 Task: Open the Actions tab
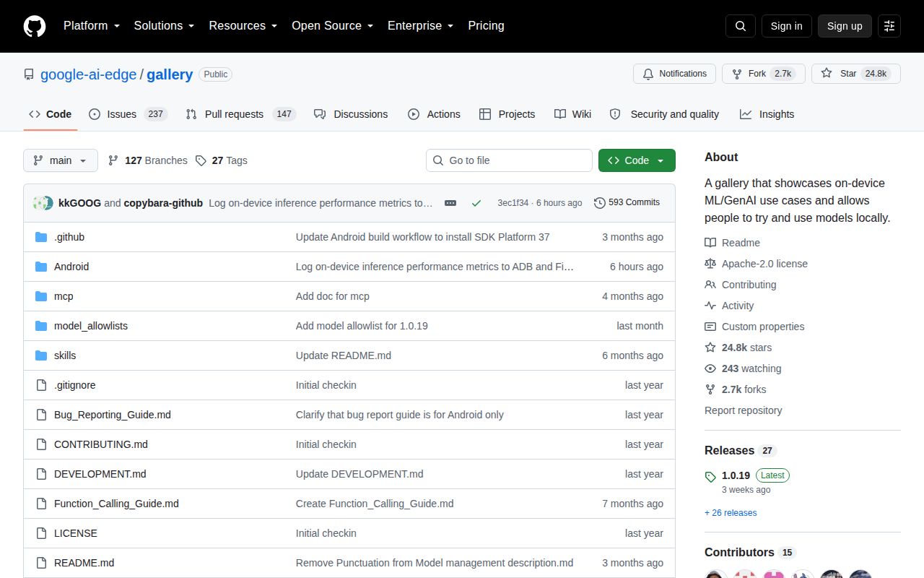[434, 114]
